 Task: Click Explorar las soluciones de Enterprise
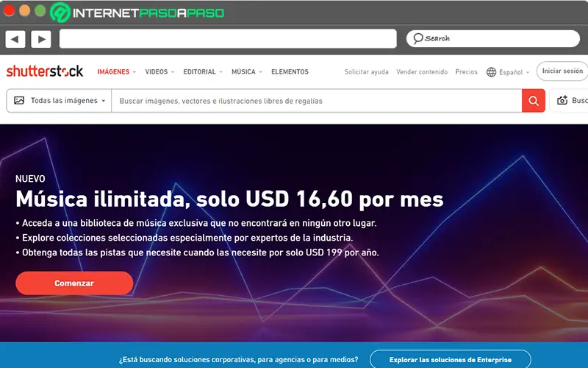tap(450, 359)
